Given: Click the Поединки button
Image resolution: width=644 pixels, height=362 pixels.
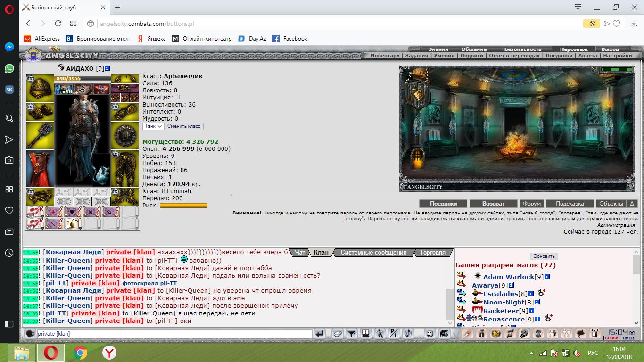Looking at the screenshot, I should [x=444, y=204].
